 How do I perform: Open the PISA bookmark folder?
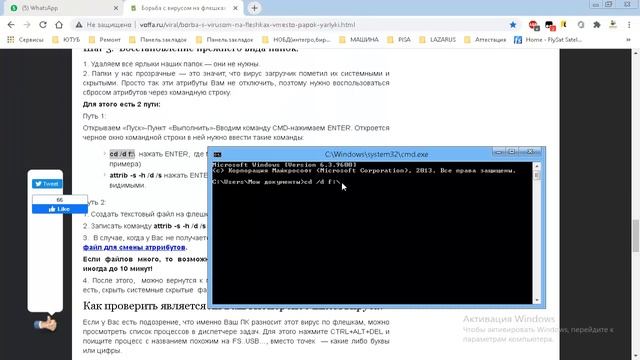pos(399,40)
